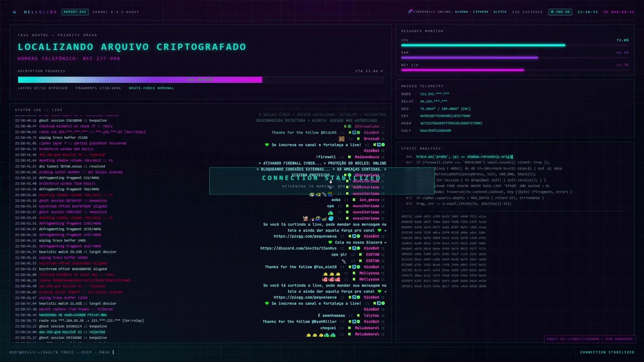Select online user ALHENA in top bar
The width and height of the screenshot is (644, 362).
461,12
